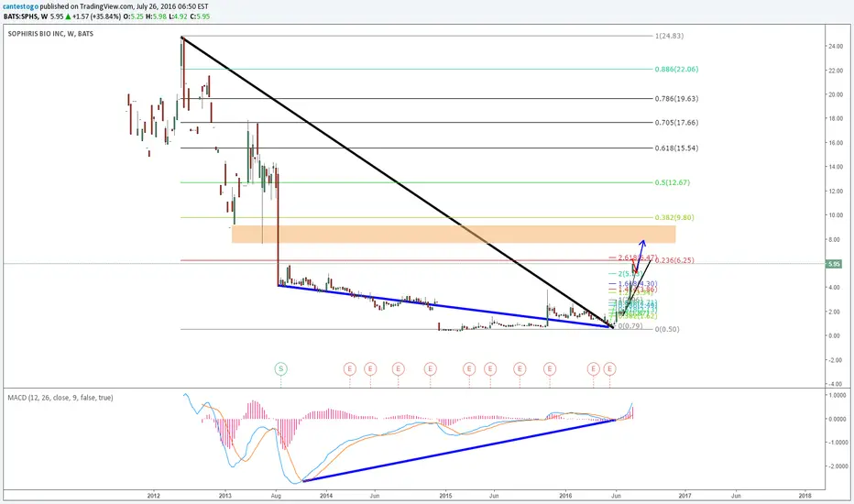Click the 24.00 price axis label

836,47
